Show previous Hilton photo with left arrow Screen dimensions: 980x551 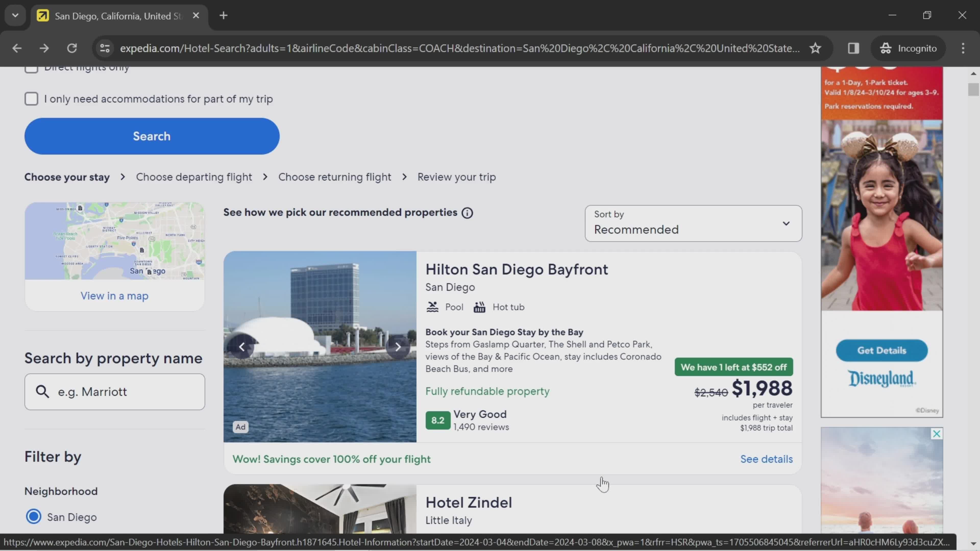pyautogui.click(x=242, y=347)
